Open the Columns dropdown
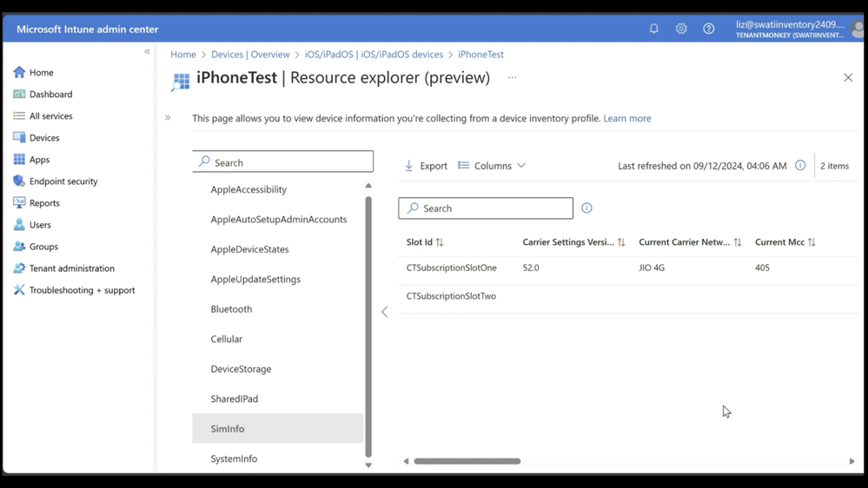Viewport: 868px width, 488px height. point(492,166)
